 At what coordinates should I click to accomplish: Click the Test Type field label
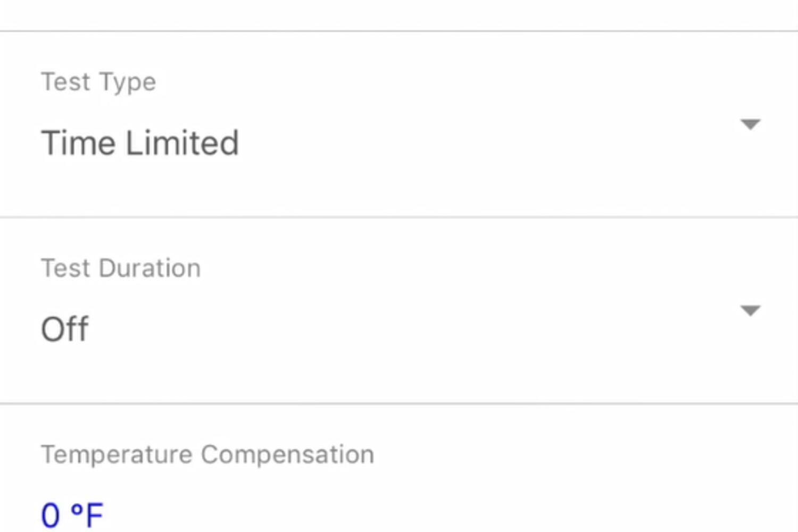click(x=98, y=82)
